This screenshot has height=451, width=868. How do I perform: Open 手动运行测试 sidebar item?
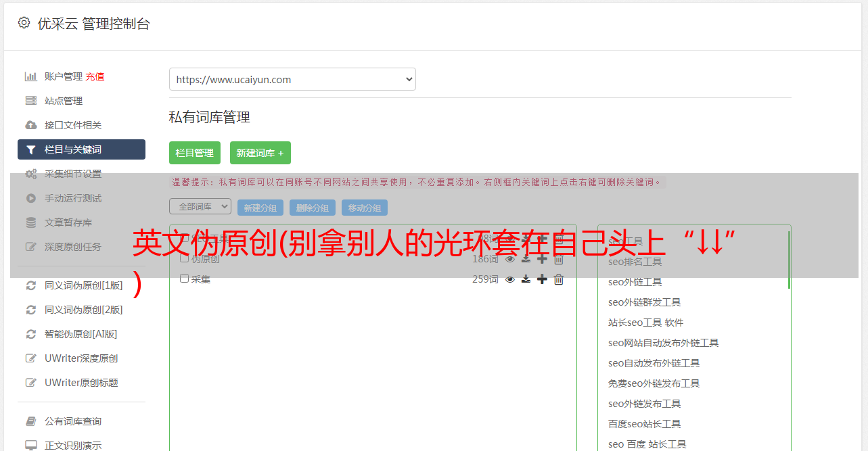coord(73,198)
